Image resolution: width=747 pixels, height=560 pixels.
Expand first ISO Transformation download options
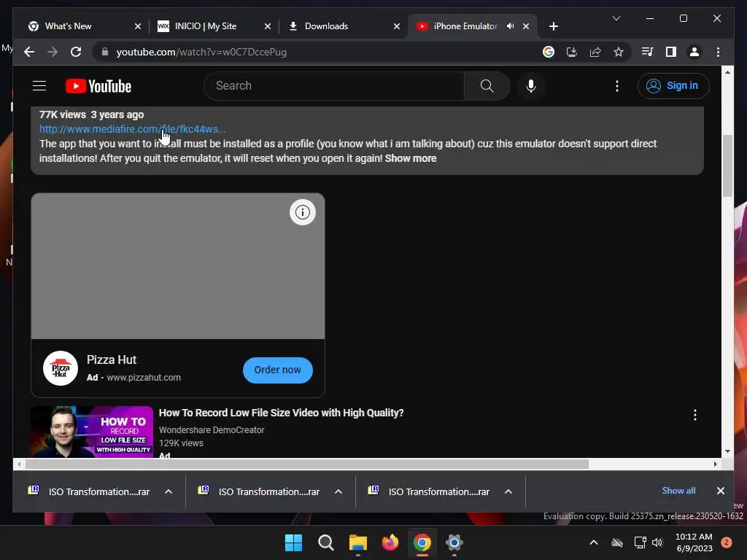[x=169, y=491]
